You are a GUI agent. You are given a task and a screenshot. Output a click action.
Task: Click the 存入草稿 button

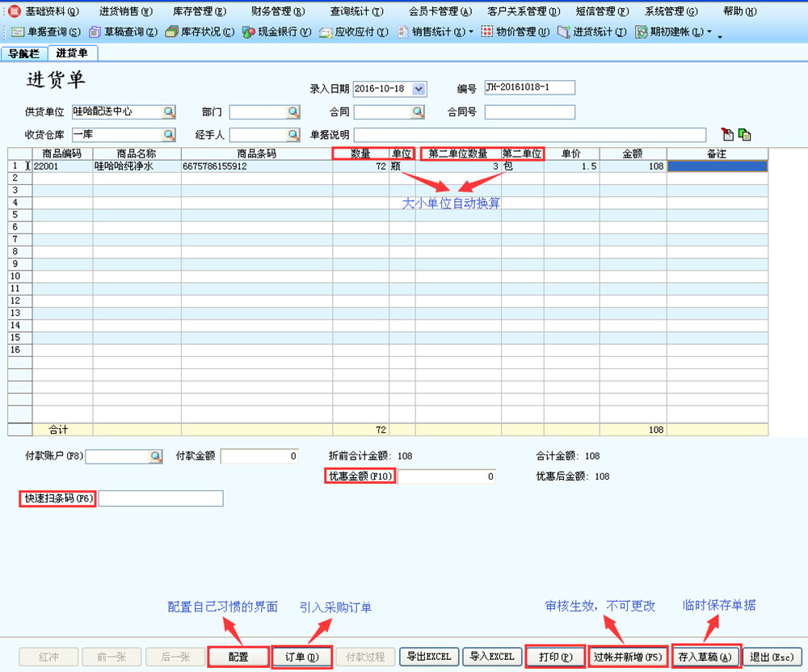(x=705, y=657)
